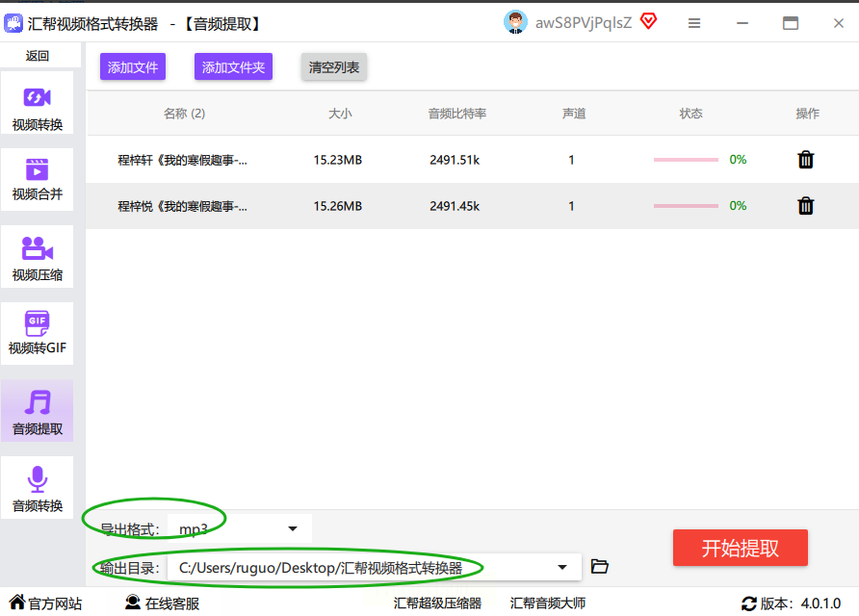Open the 视频合并 video merge module
The image size is (859, 616).
click(38, 180)
